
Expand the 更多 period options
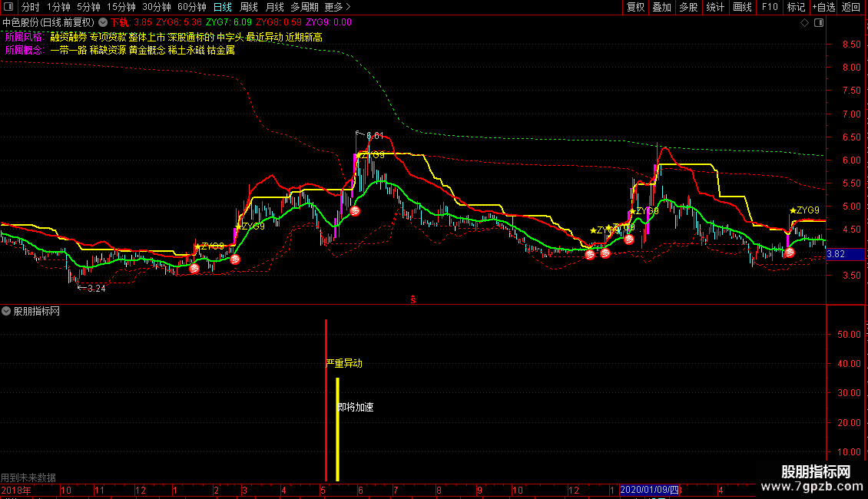[337, 7]
